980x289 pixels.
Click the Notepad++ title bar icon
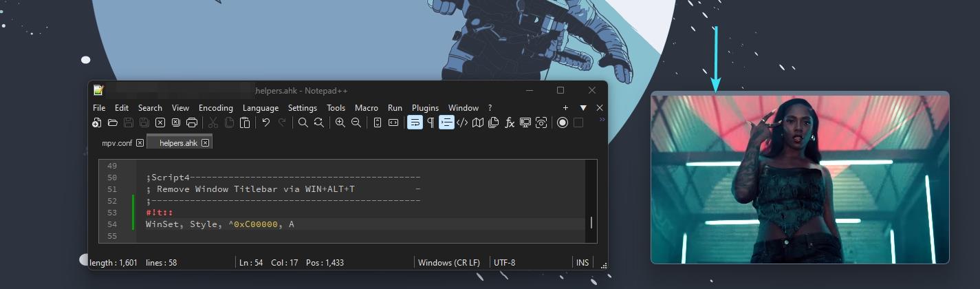pos(98,89)
